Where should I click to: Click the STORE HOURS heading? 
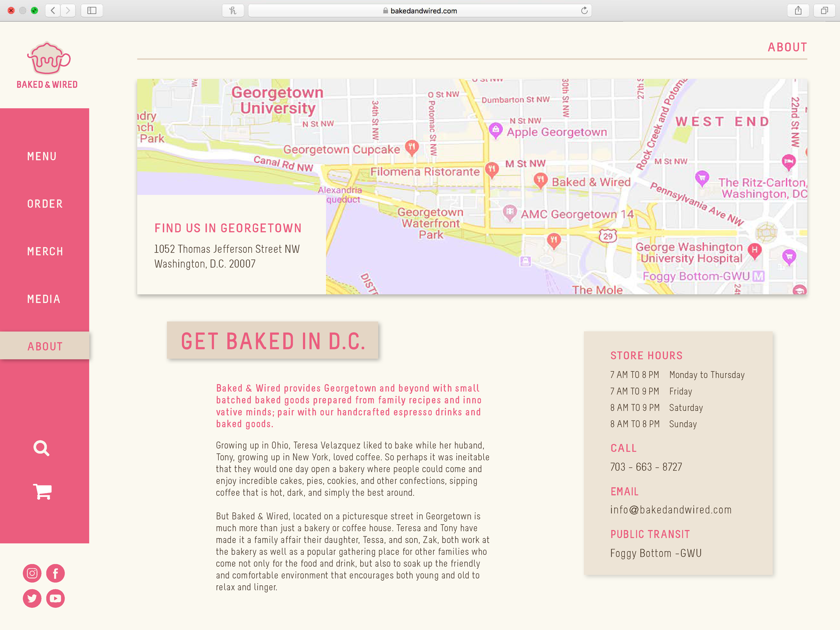coord(646,355)
